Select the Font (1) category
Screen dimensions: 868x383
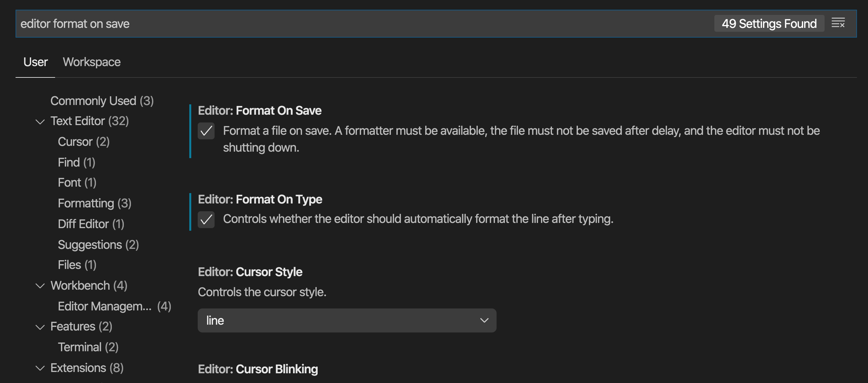pyautogui.click(x=77, y=182)
